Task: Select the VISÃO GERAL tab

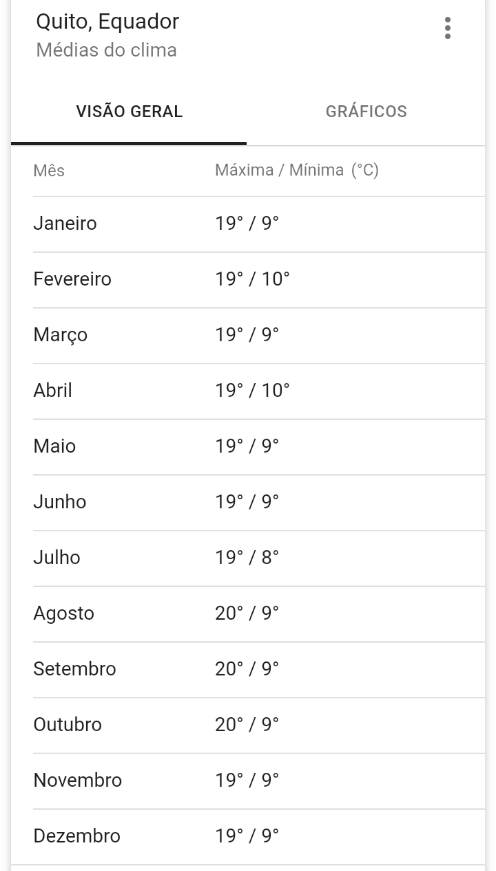Action: 129,111
